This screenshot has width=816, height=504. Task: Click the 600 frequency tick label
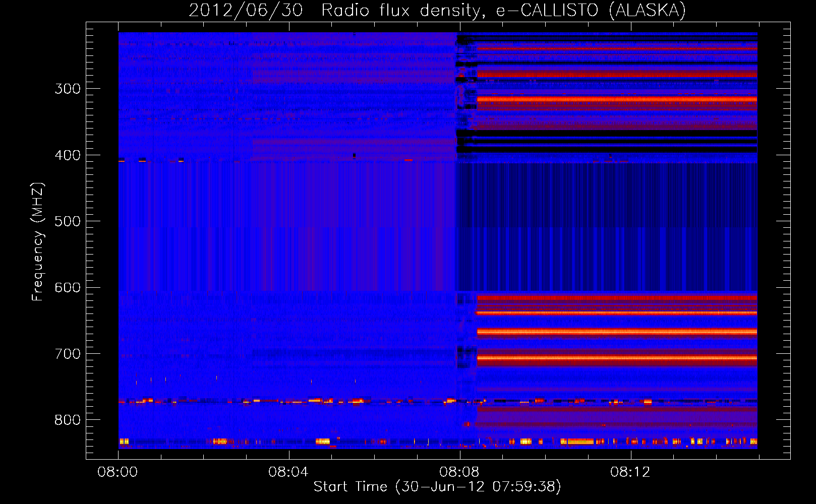tap(68, 287)
